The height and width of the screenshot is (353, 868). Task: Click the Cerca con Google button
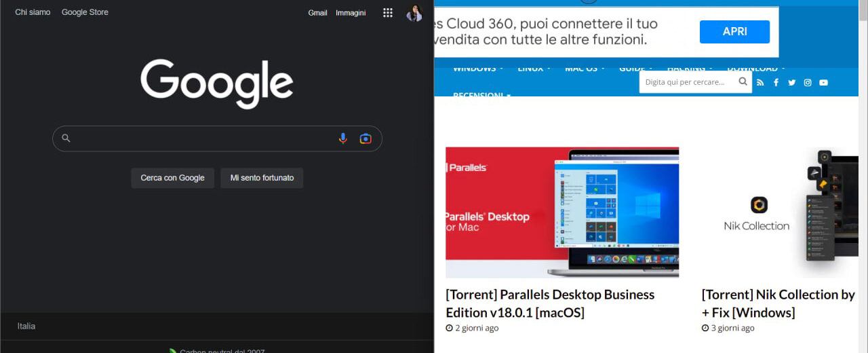172,178
